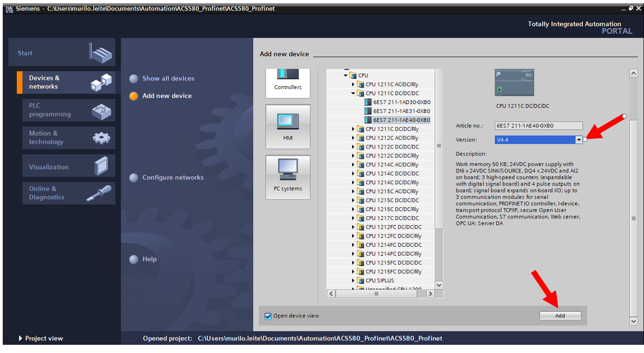Click the CPU 1211C device thumbnail image
The width and height of the screenshot is (644, 353).
pyautogui.click(x=514, y=83)
